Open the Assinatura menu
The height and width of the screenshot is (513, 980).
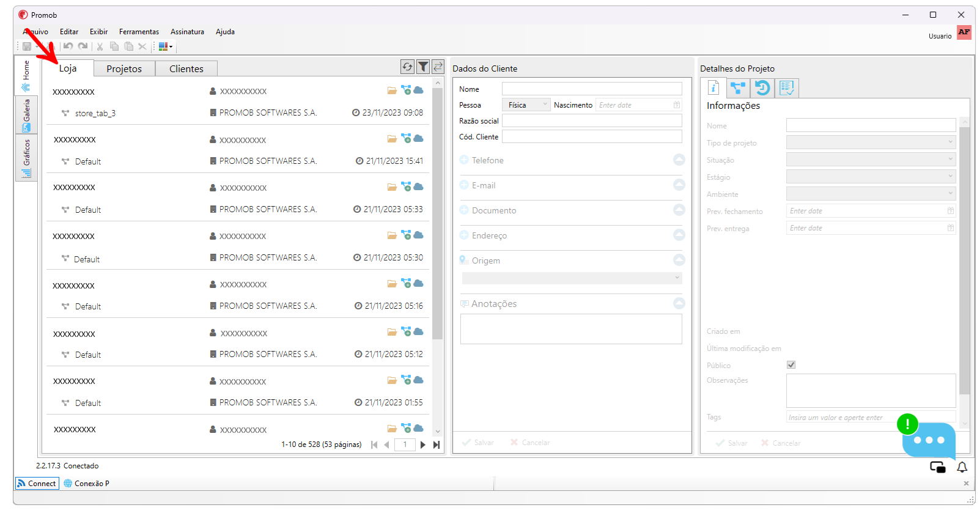point(187,32)
